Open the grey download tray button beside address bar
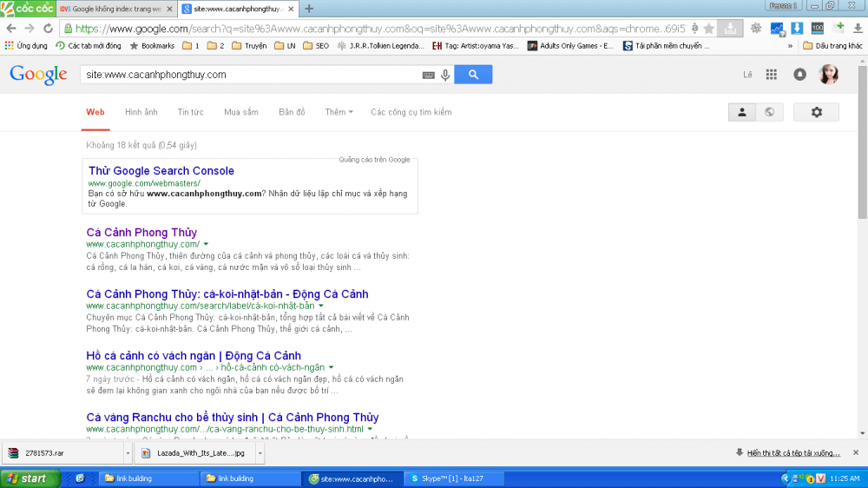Image resolution: width=868 pixels, height=488 pixels. tap(730, 29)
